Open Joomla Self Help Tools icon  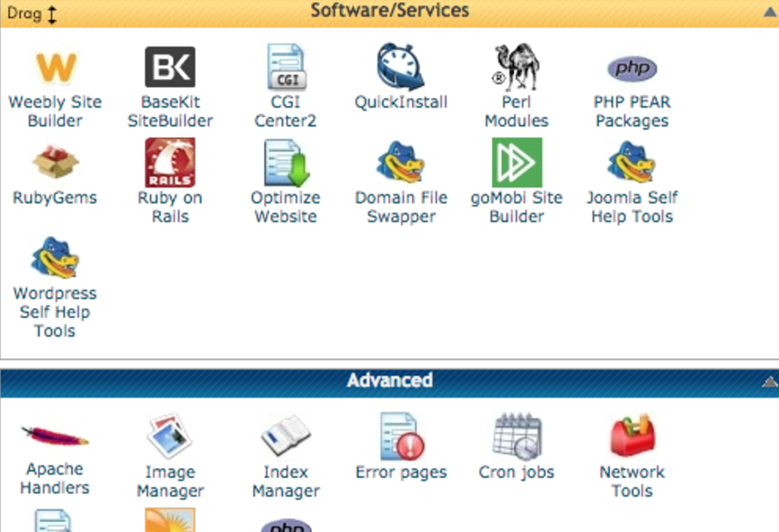tap(632, 163)
